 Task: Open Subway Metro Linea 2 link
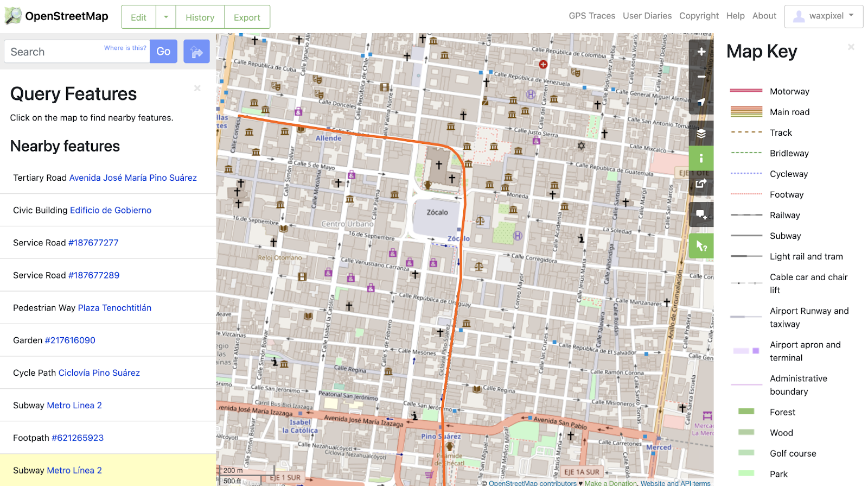pyautogui.click(x=74, y=406)
